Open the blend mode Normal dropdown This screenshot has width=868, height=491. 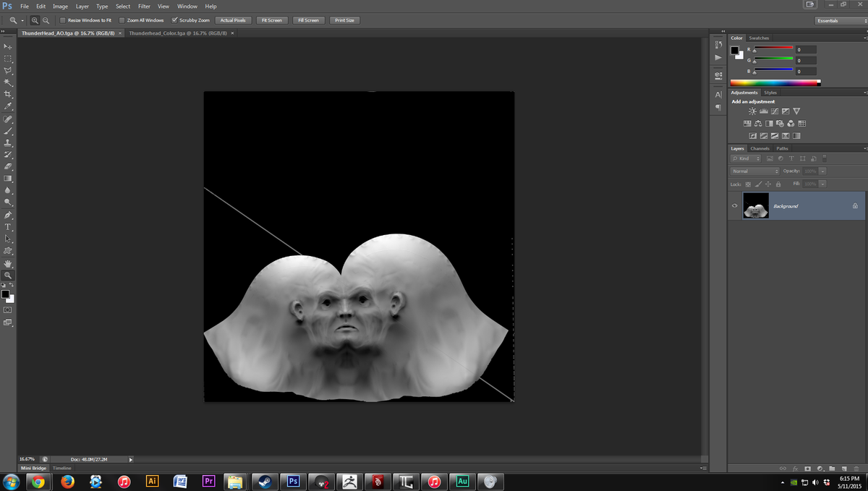(x=754, y=171)
